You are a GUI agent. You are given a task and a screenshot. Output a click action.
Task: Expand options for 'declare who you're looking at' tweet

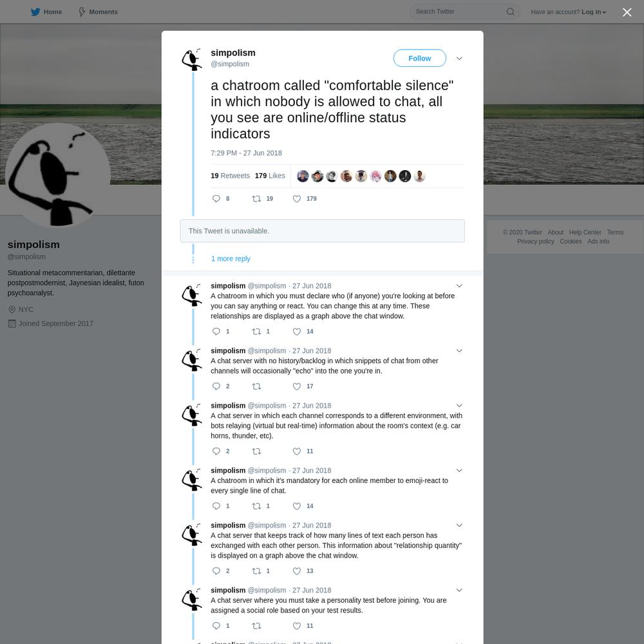459,286
